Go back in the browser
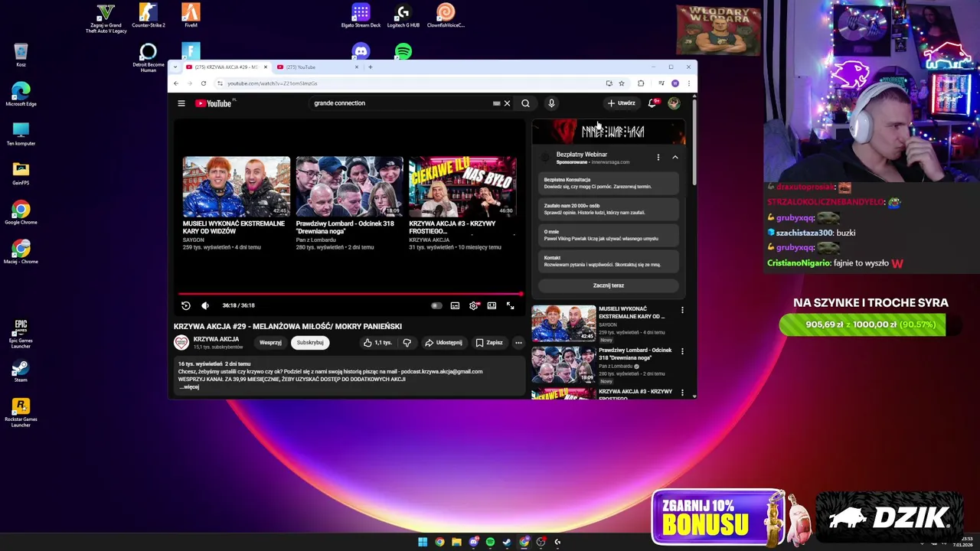Screen dimensions: 980x551 coord(176,83)
